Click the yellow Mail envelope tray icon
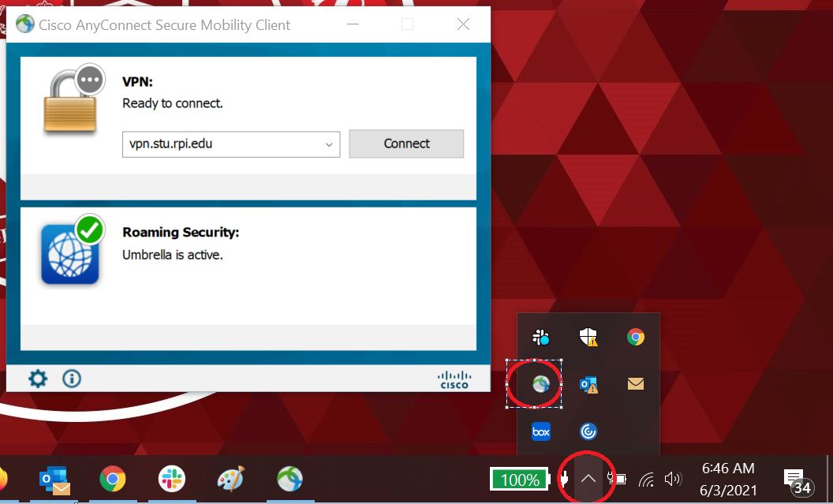This screenshot has height=504, width=833. tap(635, 384)
